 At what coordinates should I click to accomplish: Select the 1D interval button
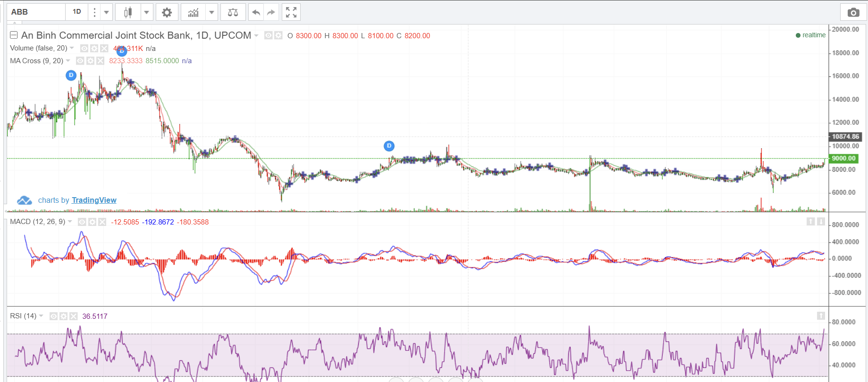point(77,12)
